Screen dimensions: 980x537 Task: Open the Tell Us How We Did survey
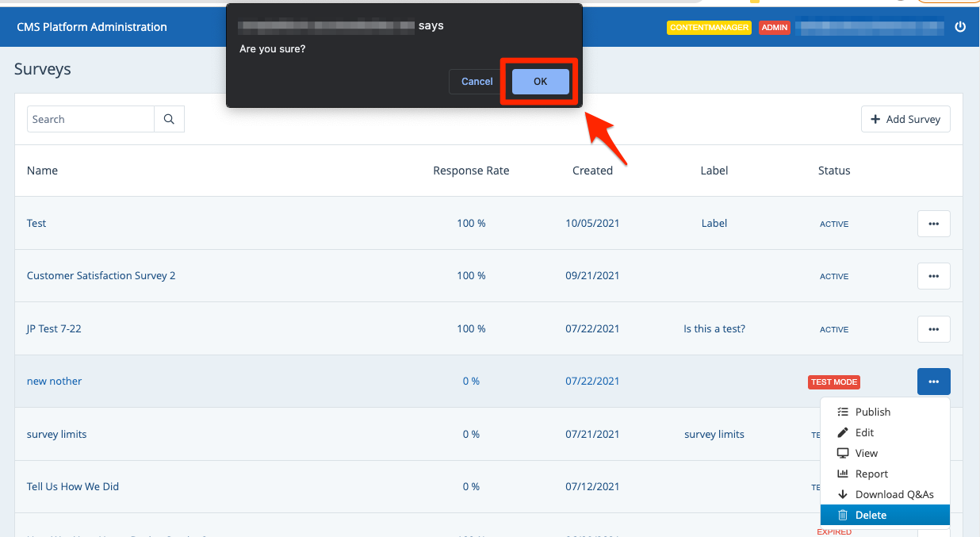[72, 486]
